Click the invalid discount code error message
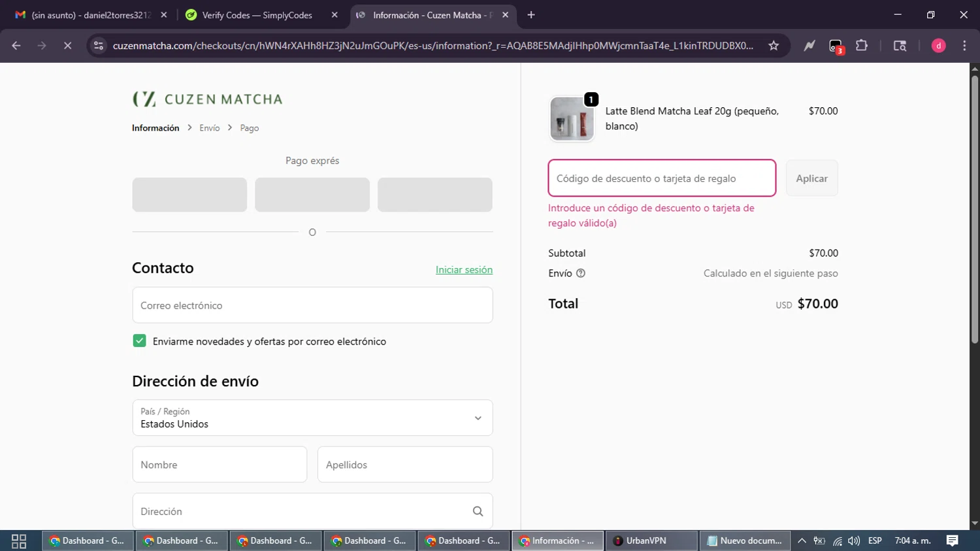The image size is (980, 551). [651, 216]
